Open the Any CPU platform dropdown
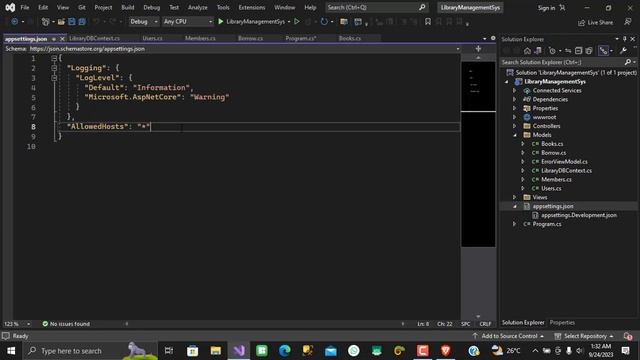 click(x=188, y=22)
